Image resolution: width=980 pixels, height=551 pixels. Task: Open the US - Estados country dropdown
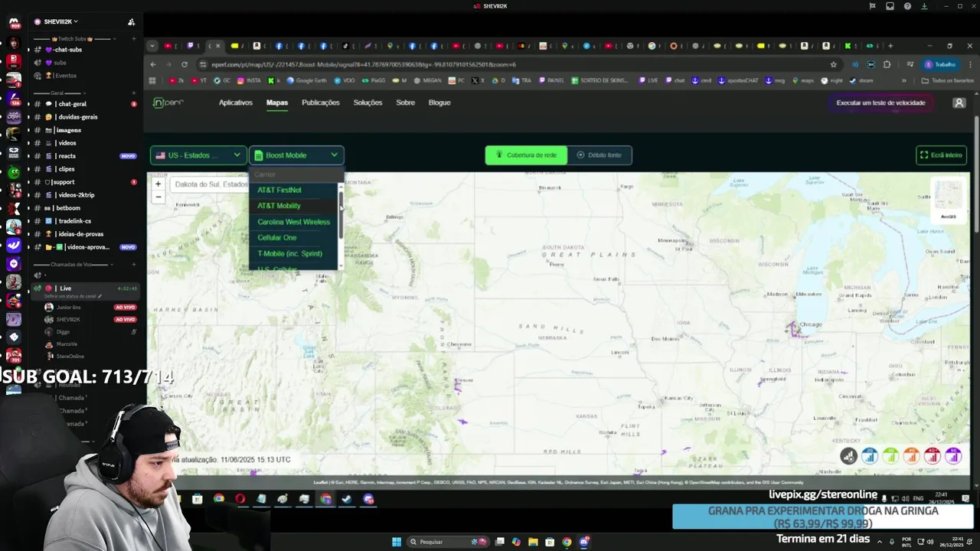tap(198, 155)
